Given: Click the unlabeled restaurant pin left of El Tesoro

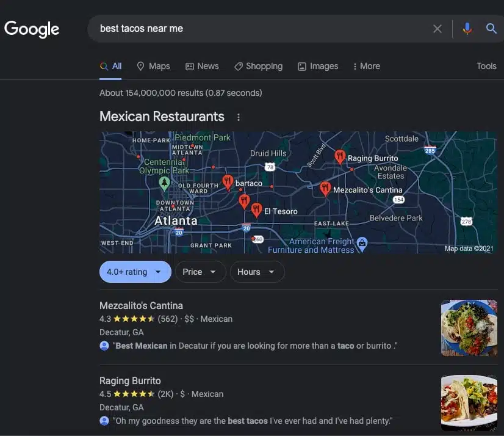Looking at the screenshot, I should pyautogui.click(x=244, y=202).
